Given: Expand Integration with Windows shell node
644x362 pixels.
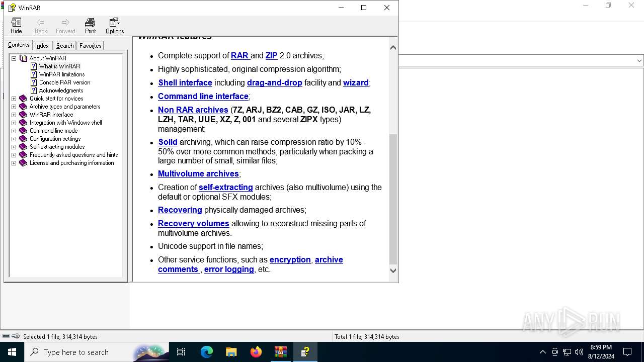Looking at the screenshot, I should coord(14,123).
